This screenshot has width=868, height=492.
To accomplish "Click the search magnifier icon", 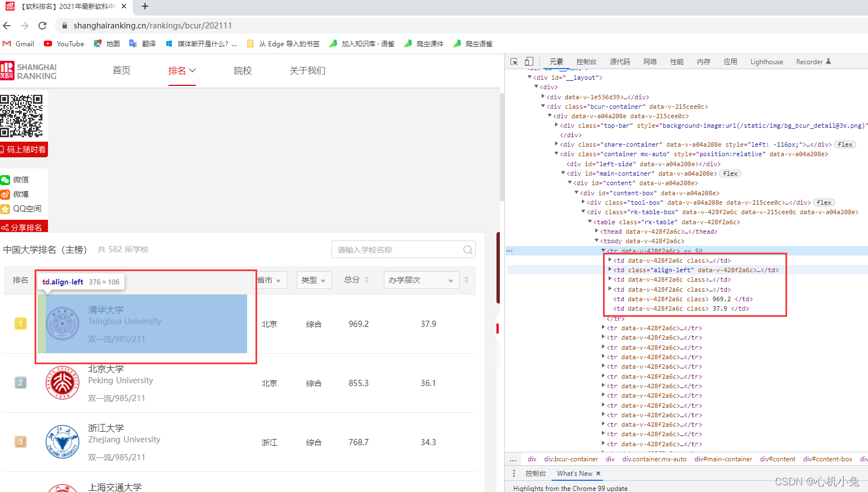I will [x=468, y=249].
